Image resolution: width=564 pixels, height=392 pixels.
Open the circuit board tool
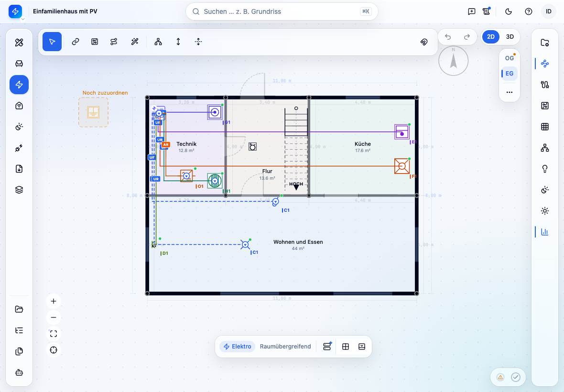[x=95, y=42]
